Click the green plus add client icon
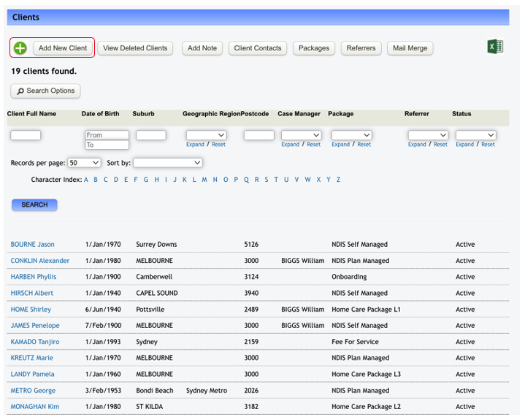 pos(20,48)
